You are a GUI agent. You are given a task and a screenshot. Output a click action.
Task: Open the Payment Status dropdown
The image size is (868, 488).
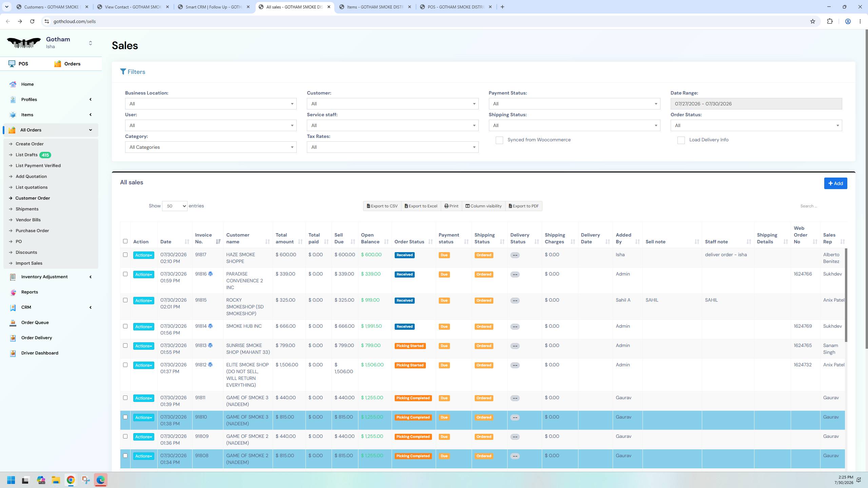click(x=574, y=104)
